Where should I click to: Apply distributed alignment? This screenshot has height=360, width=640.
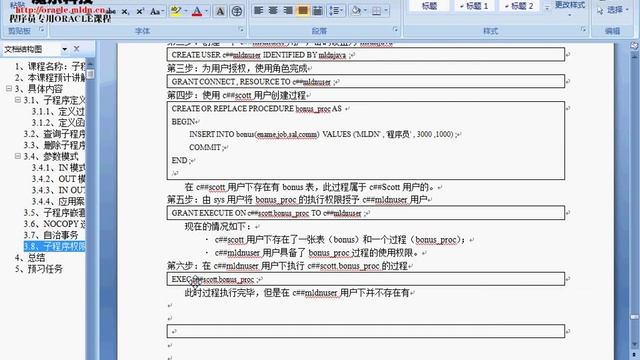coord(317,11)
